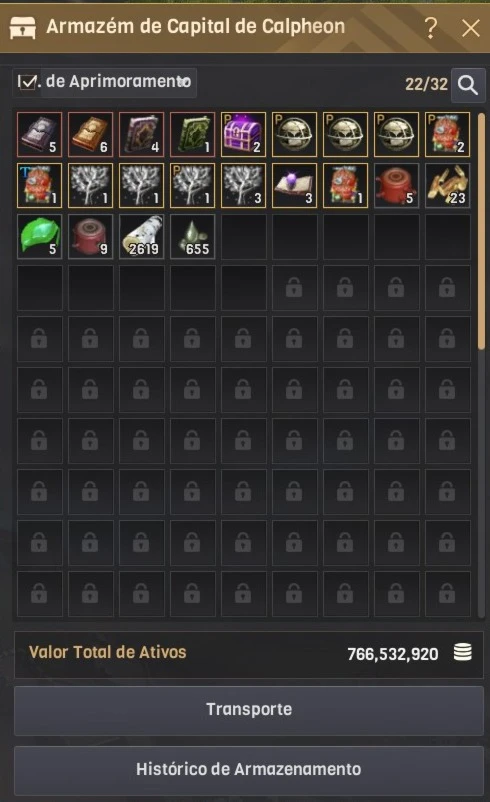
Task: Select the purple treasure chest item
Action: click(x=243, y=135)
